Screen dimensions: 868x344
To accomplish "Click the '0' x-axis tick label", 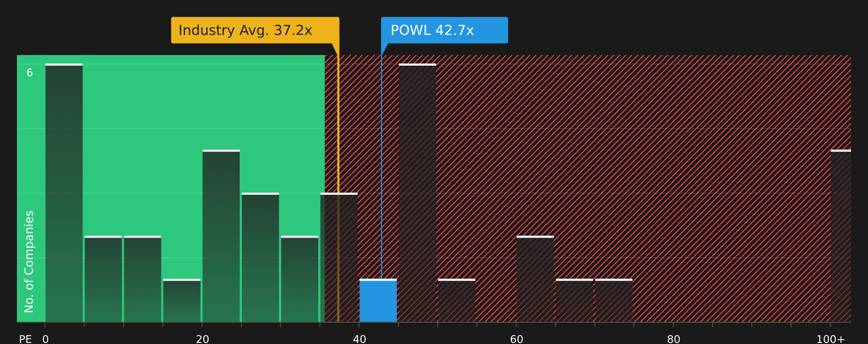I will point(46,339).
